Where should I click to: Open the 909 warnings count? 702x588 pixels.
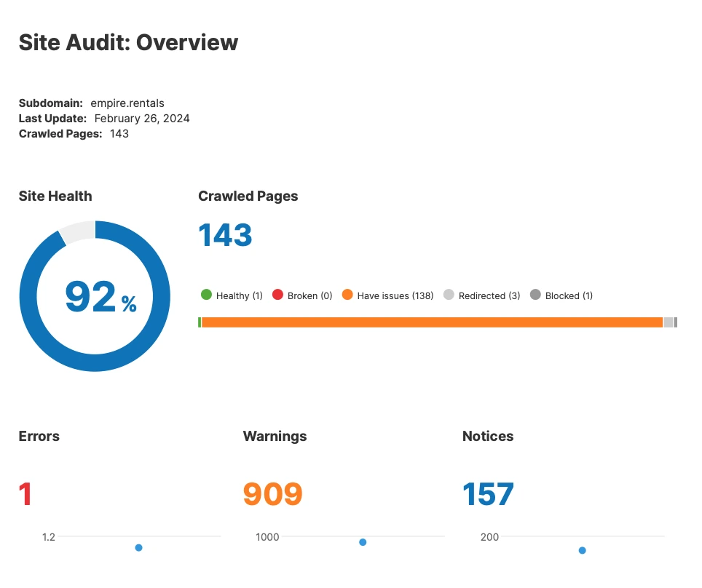click(272, 494)
